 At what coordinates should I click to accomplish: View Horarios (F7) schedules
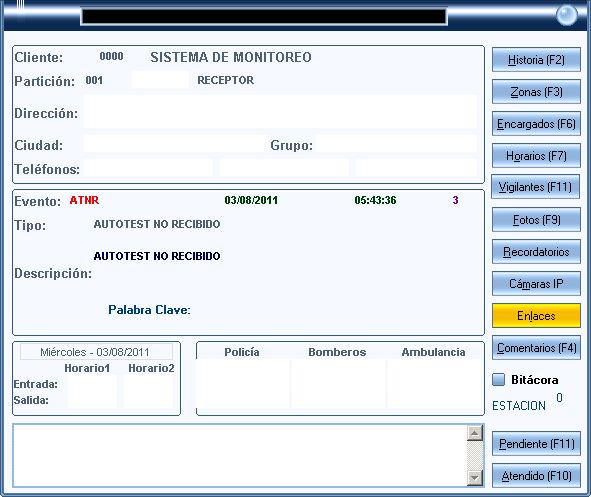pyautogui.click(x=536, y=156)
